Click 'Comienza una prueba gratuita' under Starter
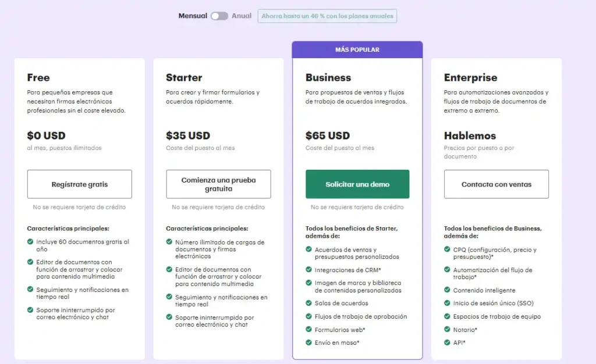 click(x=218, y=184)
